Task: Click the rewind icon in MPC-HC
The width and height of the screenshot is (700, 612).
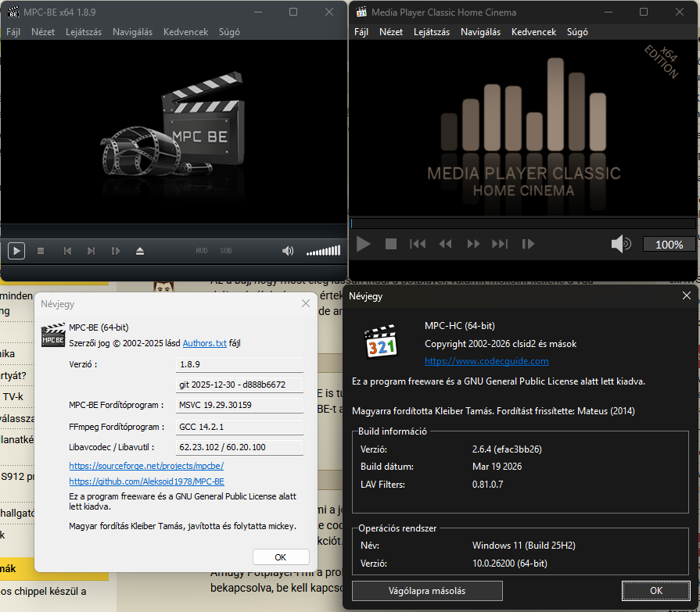Action: point(446,244)
